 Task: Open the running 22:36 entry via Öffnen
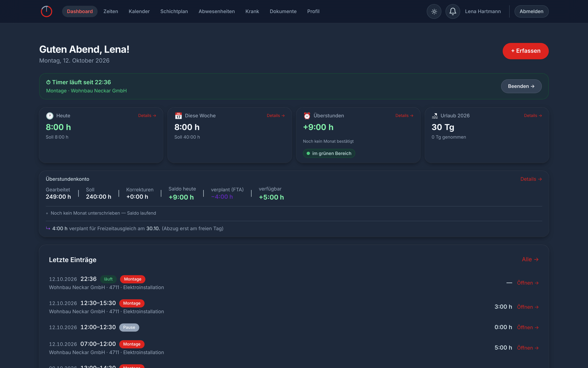(x=528, y=283)
